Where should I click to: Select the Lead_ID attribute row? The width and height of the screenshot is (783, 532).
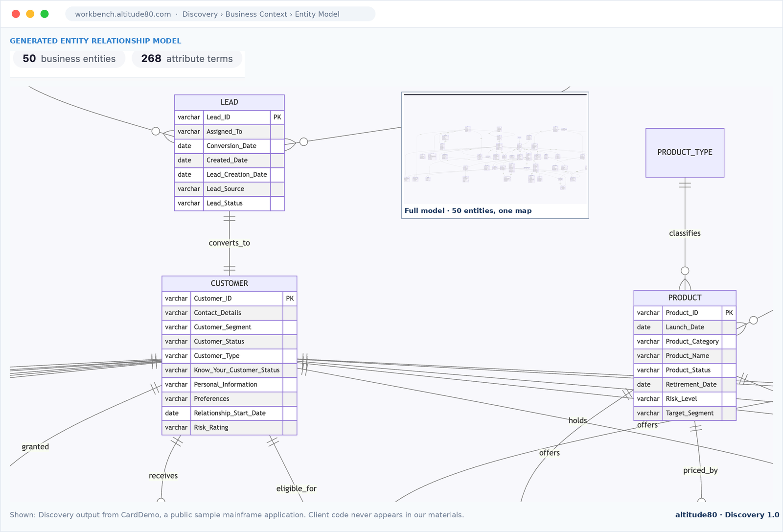[229, 117]
